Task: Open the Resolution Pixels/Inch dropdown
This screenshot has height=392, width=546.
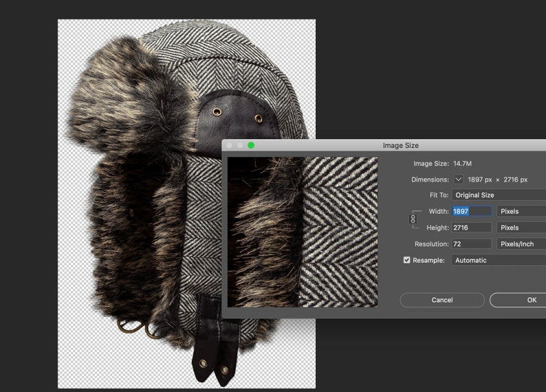Action: point(521,244)
